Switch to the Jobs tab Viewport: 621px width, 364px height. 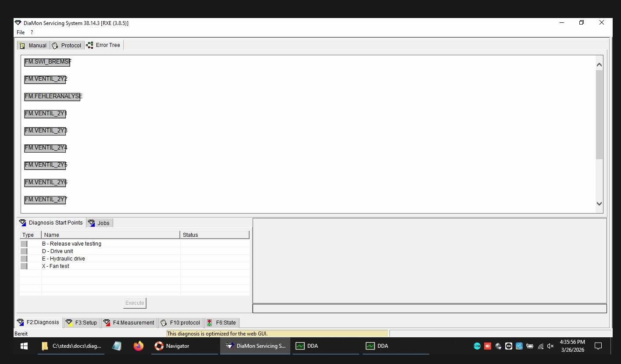pos(100,223)
